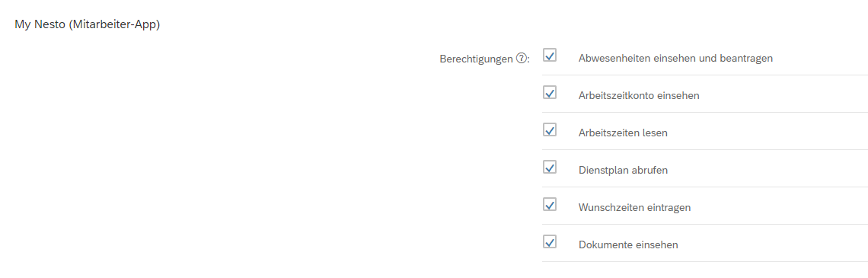Click divider line below 'Wunschzeiten eintragen' row
This screenshot has height=278, width=868.
tap(705, 224)
